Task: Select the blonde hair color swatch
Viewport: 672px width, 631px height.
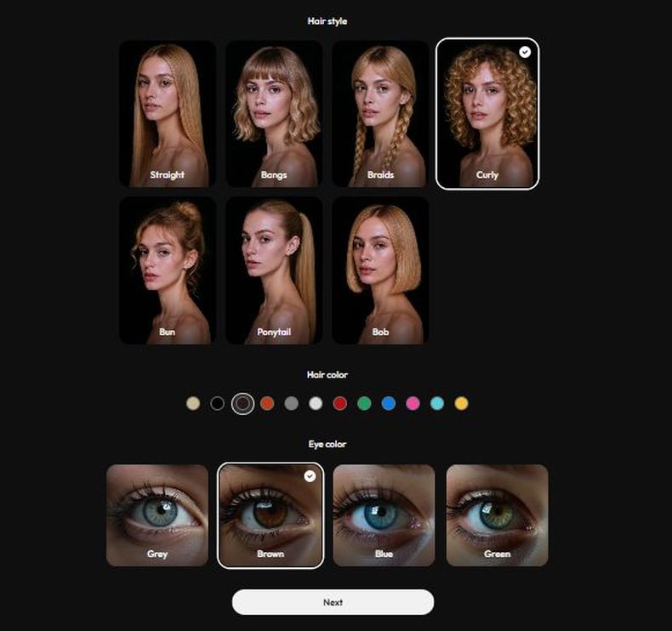Action: (x=193, y=403)
